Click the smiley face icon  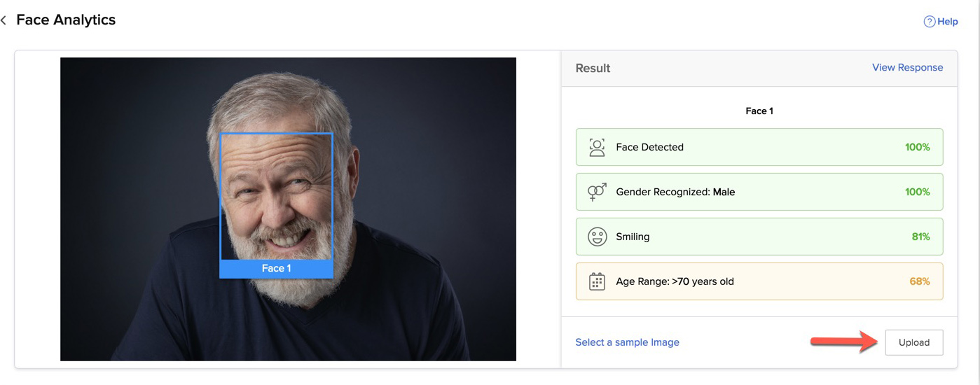(x=597, y=237)
